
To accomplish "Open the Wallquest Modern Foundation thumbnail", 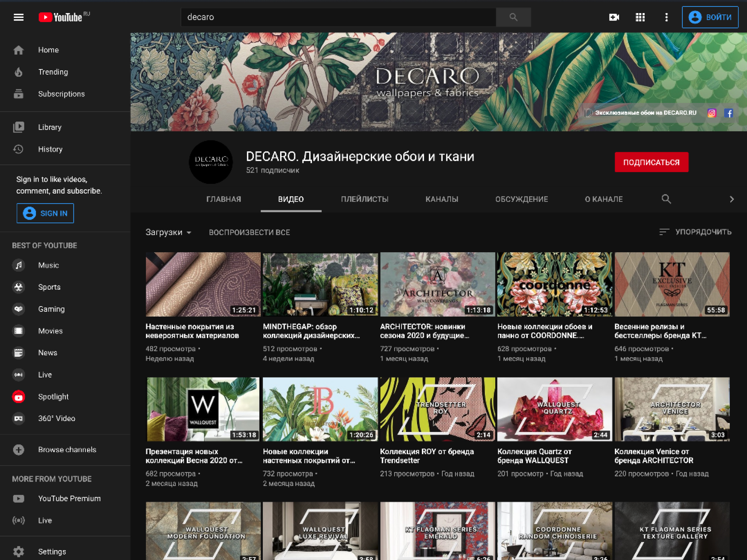I will pyautogui.click(x=203, y=531).
